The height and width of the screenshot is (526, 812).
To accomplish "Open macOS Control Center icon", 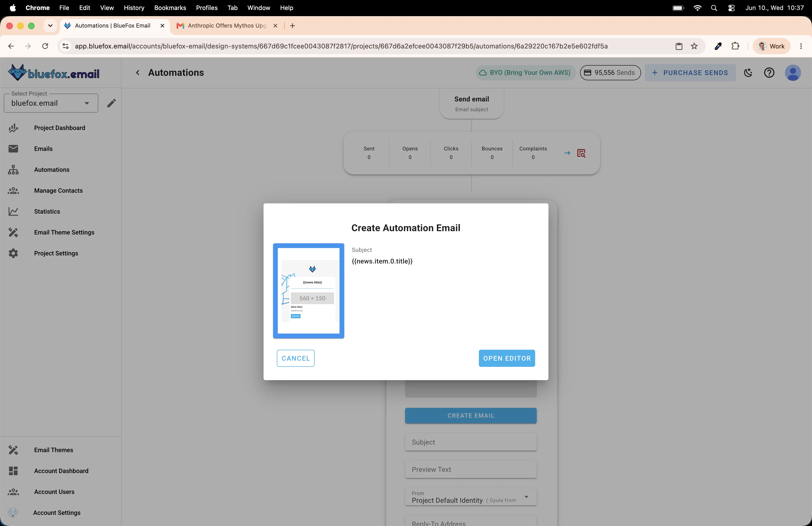I will pos(731,8).
